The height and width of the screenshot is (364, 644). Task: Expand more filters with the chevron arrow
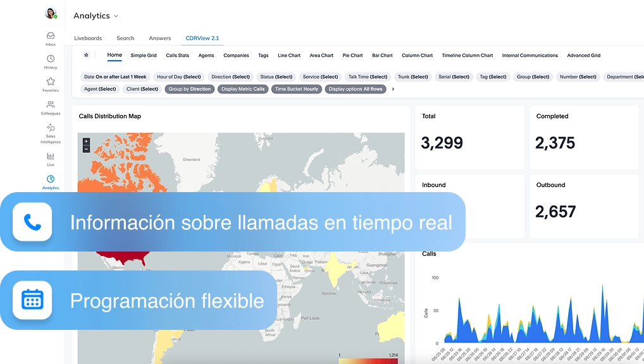coord(393,89)
